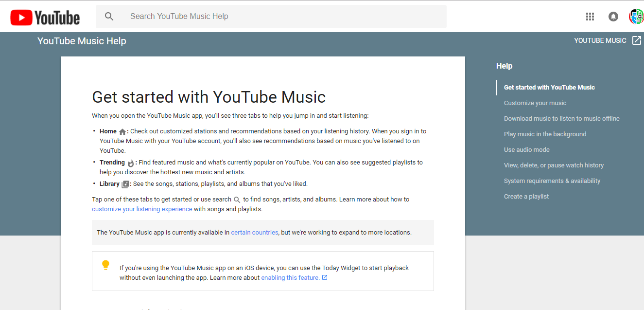Click the search magnifier icon in search bar
644x310 pixels.
[x=109, y=17]
